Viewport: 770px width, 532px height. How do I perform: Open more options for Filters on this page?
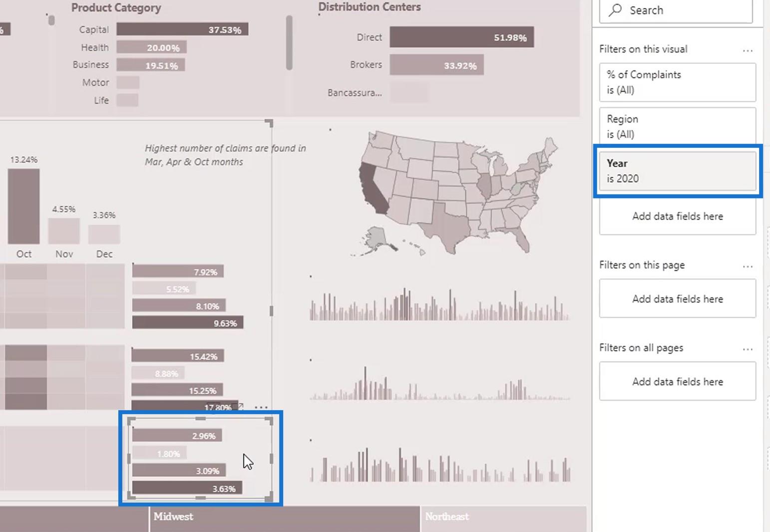pos(748,266)
